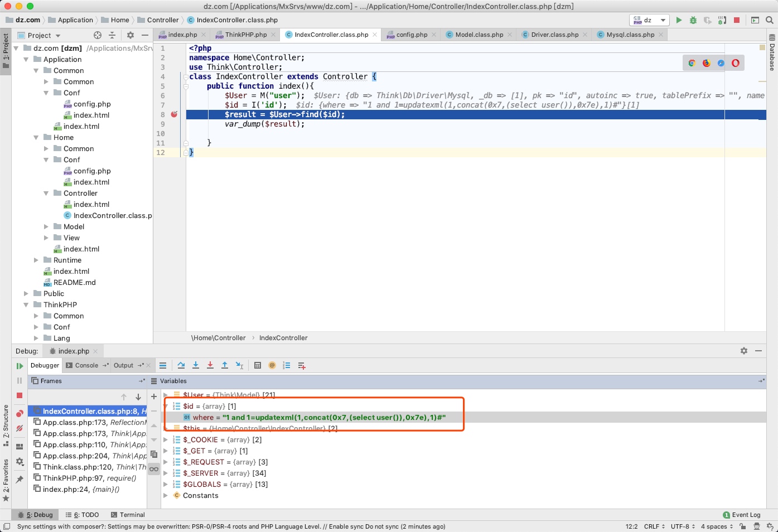Select the scroll-from-source target icon in the Project panel
The height and width of the screenshot is (532, 778).
[98, 35]
